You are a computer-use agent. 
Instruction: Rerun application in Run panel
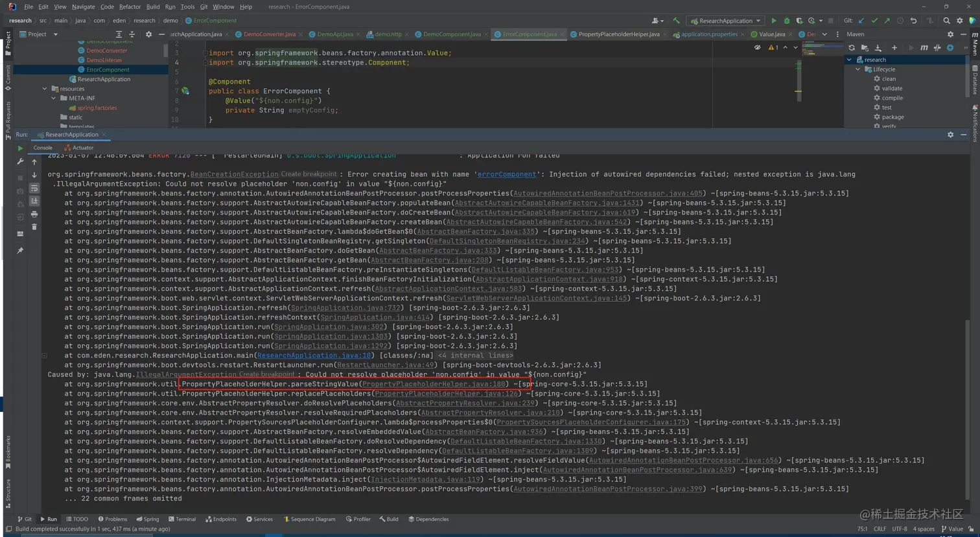[20, 148]
